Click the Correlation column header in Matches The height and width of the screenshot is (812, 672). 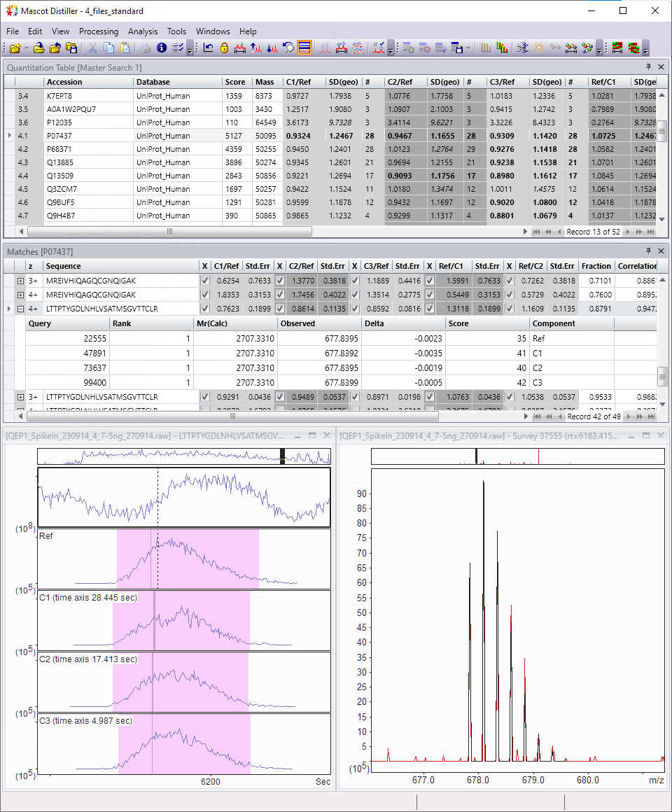[x=637, y=266]
